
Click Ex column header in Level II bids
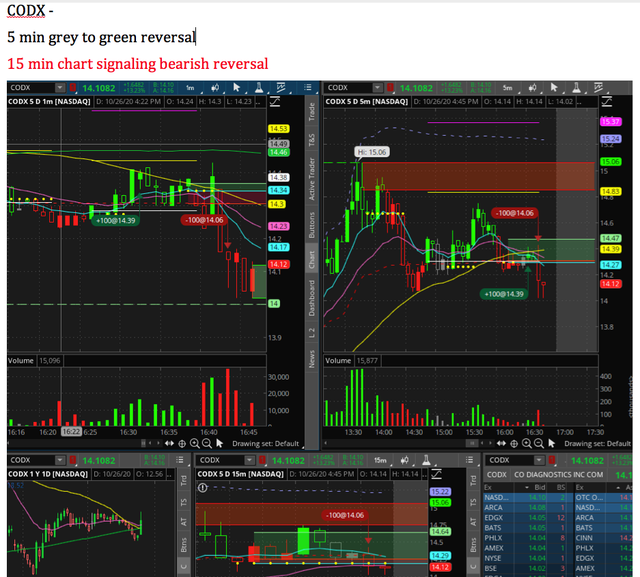pos(488,487)
